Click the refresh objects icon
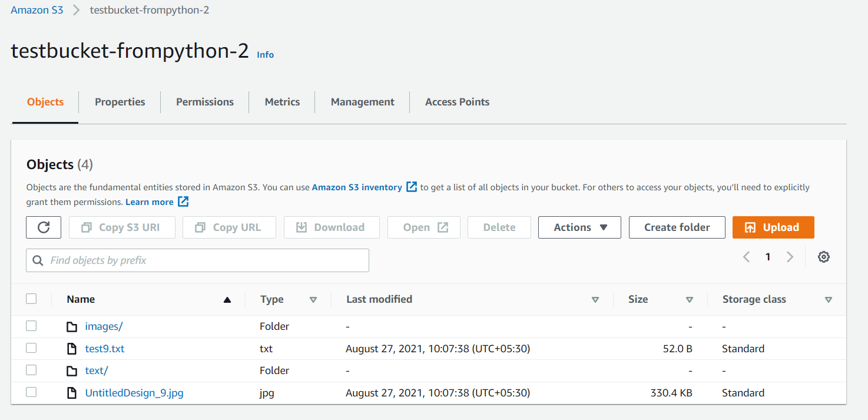 [x=43, y=227]
